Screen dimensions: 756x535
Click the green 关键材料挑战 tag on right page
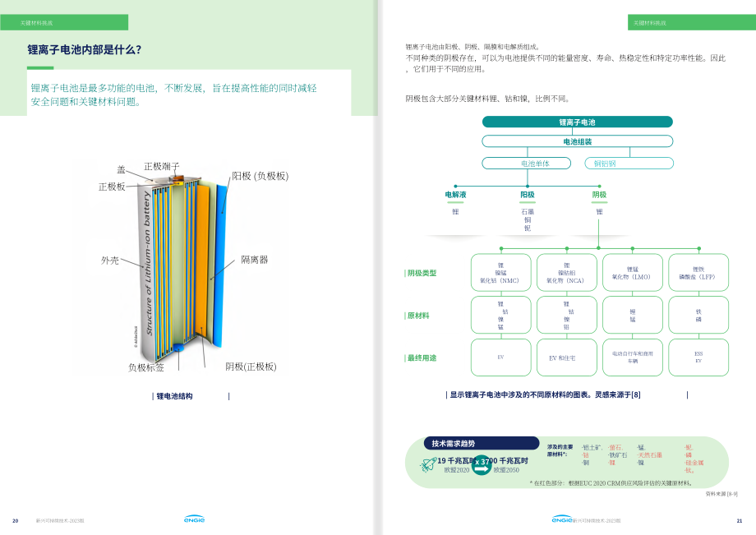[x=691, y=23]
